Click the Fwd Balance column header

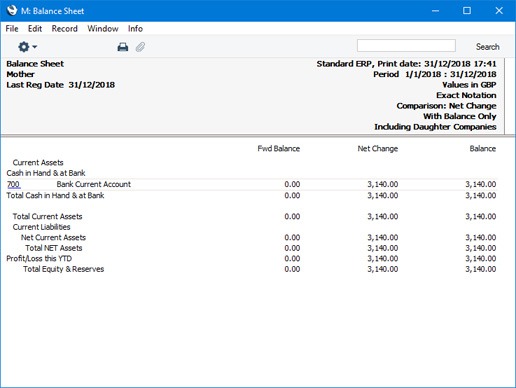click(x=279, y=149)
